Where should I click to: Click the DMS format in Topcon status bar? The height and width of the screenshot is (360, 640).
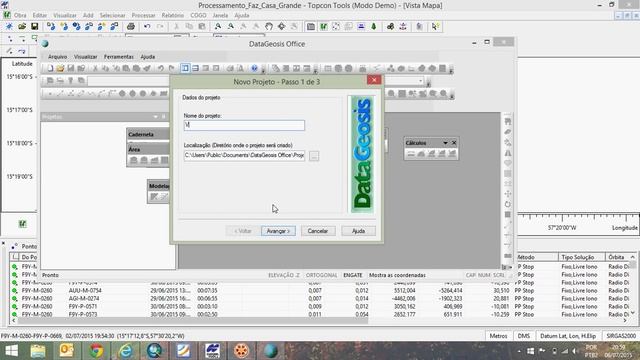click(x=524, y=336)
